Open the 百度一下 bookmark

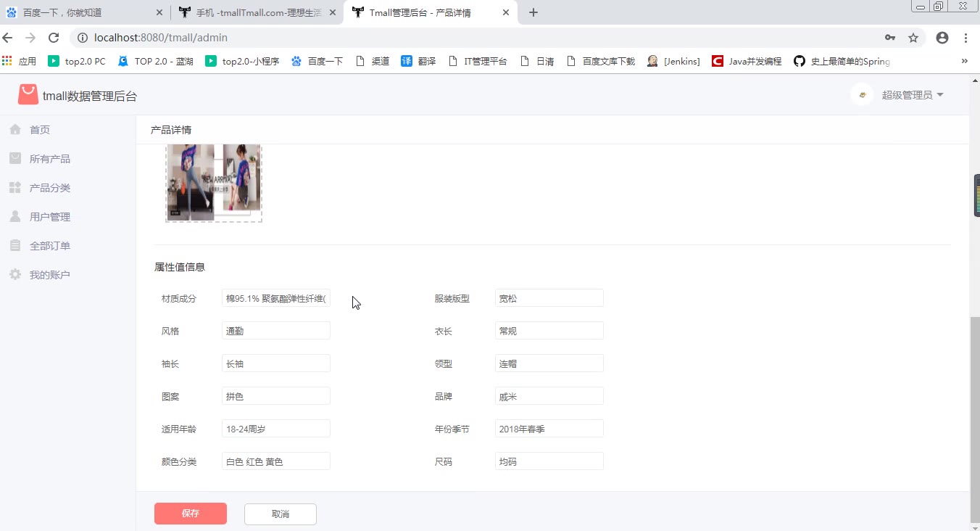317,62
